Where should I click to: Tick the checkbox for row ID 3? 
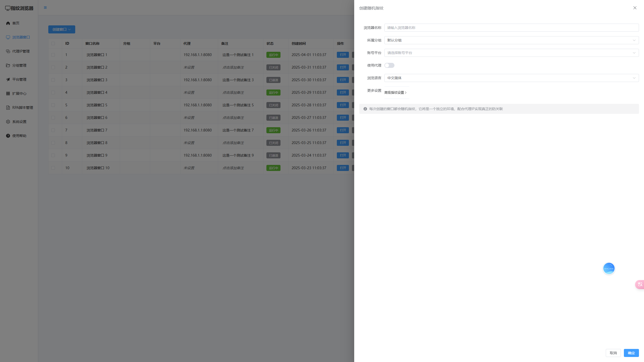(x=53, y=80)
